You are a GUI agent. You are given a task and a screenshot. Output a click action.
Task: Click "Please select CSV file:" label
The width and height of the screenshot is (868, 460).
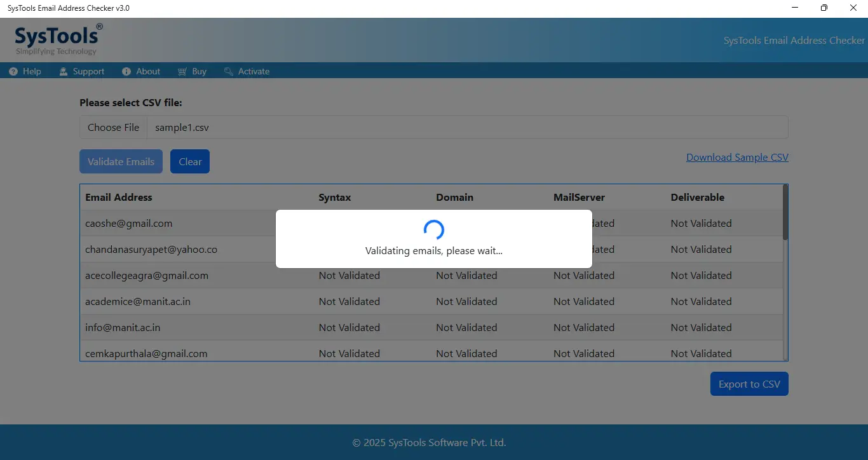click(131, 103)
